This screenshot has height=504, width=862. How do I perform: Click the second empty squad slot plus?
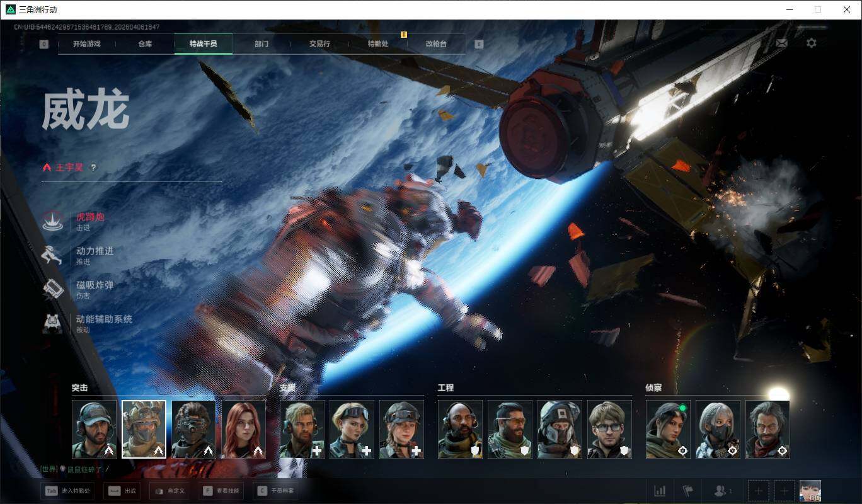pos(784,491)
